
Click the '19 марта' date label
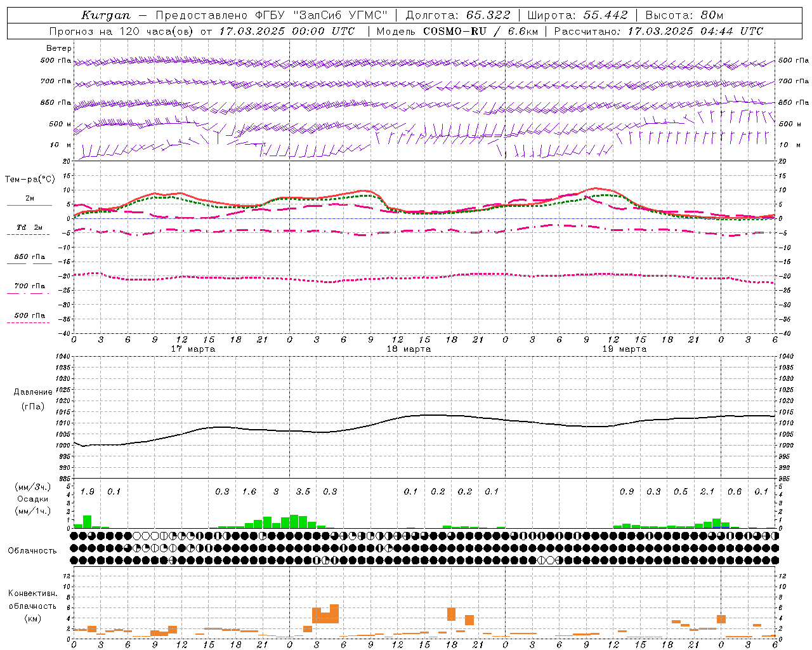point(625,348)
